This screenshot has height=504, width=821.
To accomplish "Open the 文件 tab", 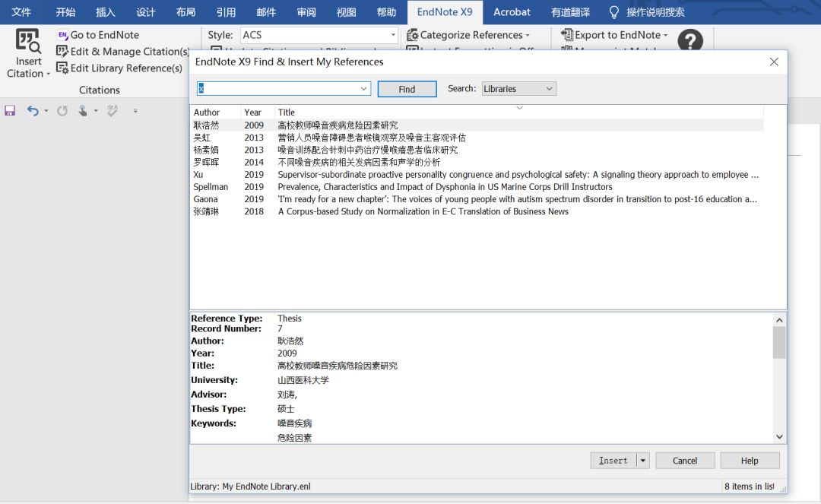I will [x=21, y=12].
